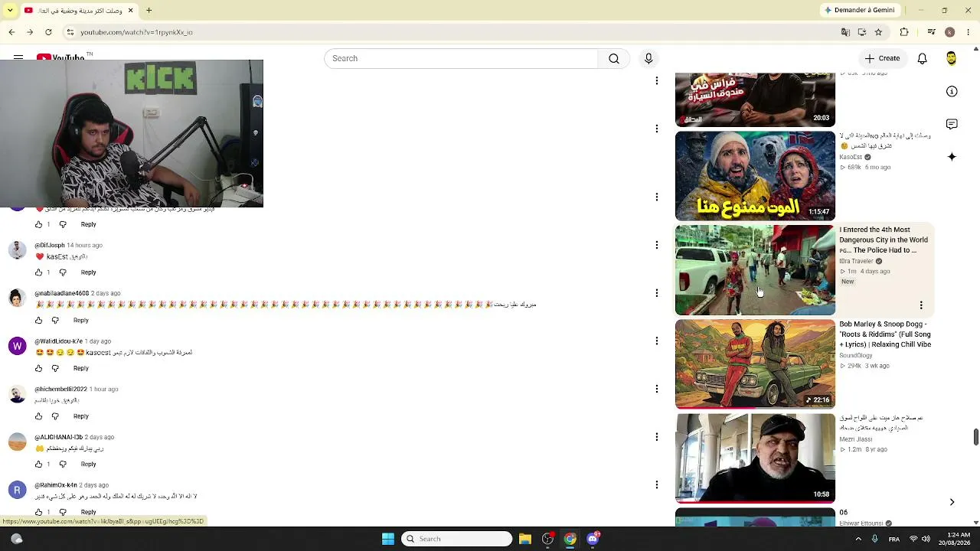
Task: Open the Chrome three-dot menu
Action: click(x=969, y=32)
